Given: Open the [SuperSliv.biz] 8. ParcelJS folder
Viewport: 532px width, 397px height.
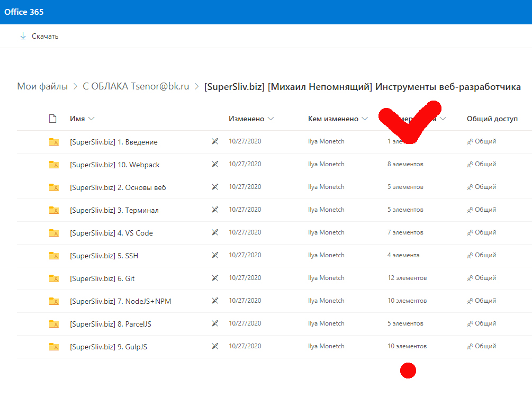Looking at the screenshot, I should coord(111,324).
